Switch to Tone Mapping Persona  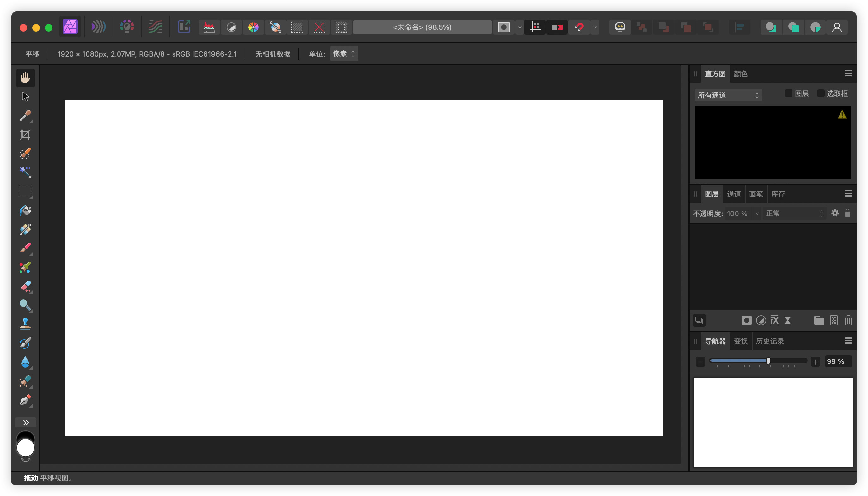point(156,27)
